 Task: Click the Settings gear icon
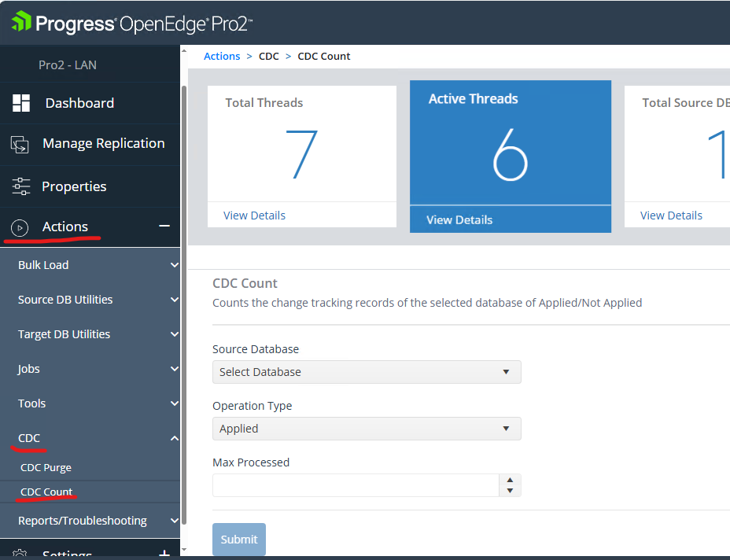pos(20,554)
